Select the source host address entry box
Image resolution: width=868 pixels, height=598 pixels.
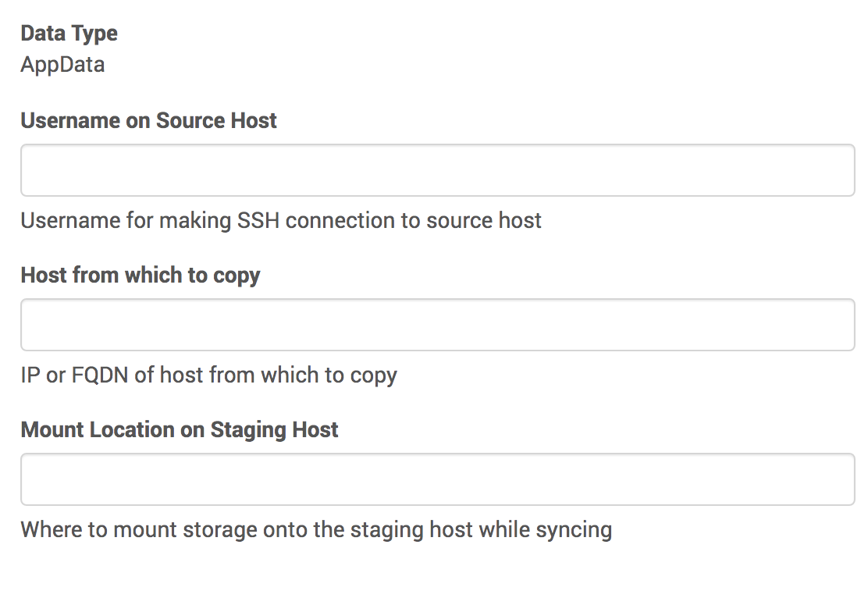[x=437, y=325]
